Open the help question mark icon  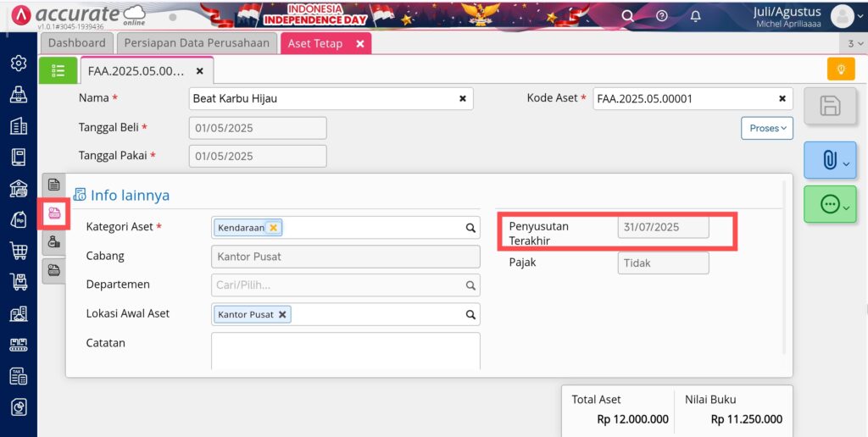pos(661,16)
